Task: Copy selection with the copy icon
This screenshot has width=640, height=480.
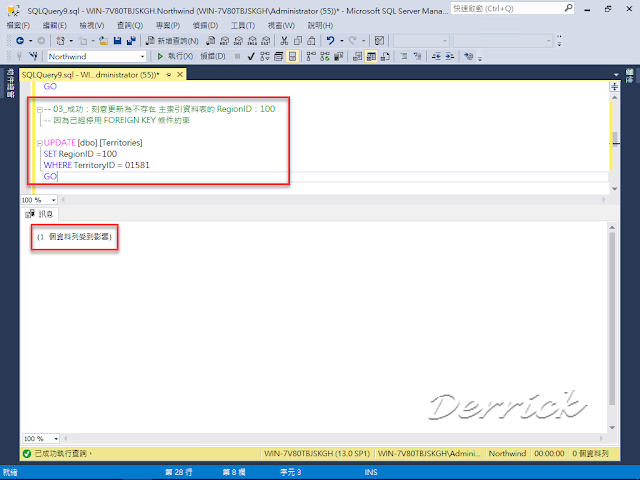Action: tap(298, 41)
